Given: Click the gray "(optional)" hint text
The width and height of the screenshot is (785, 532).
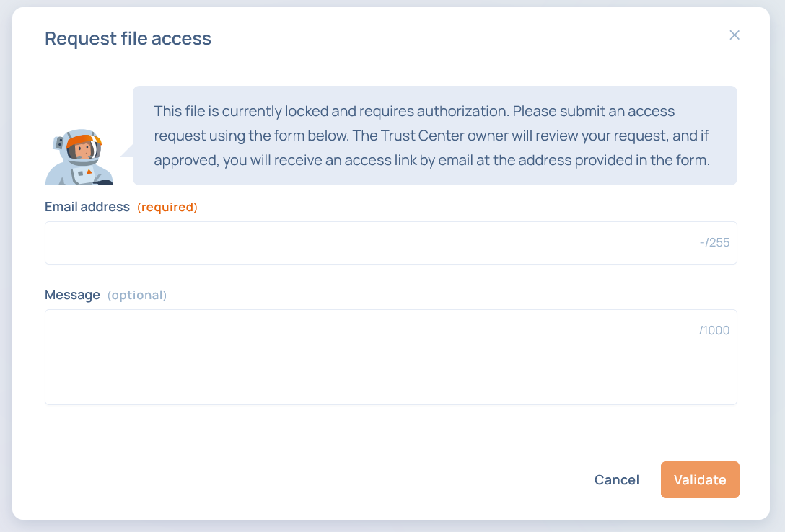Looking at the screenshot, I should pyautogui.click(x=137, y=296).
